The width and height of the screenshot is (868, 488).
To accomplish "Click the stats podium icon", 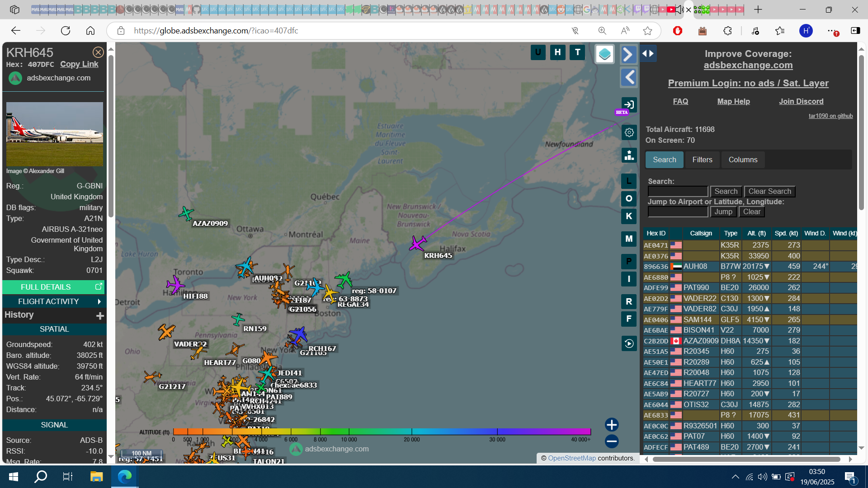I will [629, 155].
